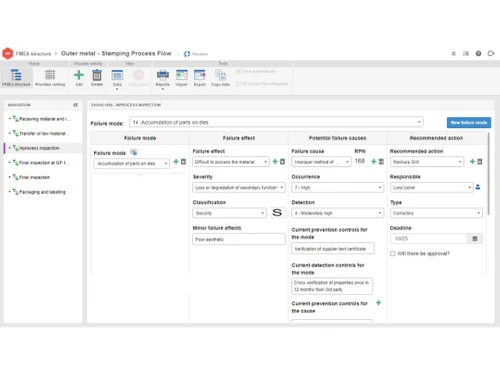Click the refresh circular arrow icon
This screenshot has width=500, height=375.
(491, 53)
